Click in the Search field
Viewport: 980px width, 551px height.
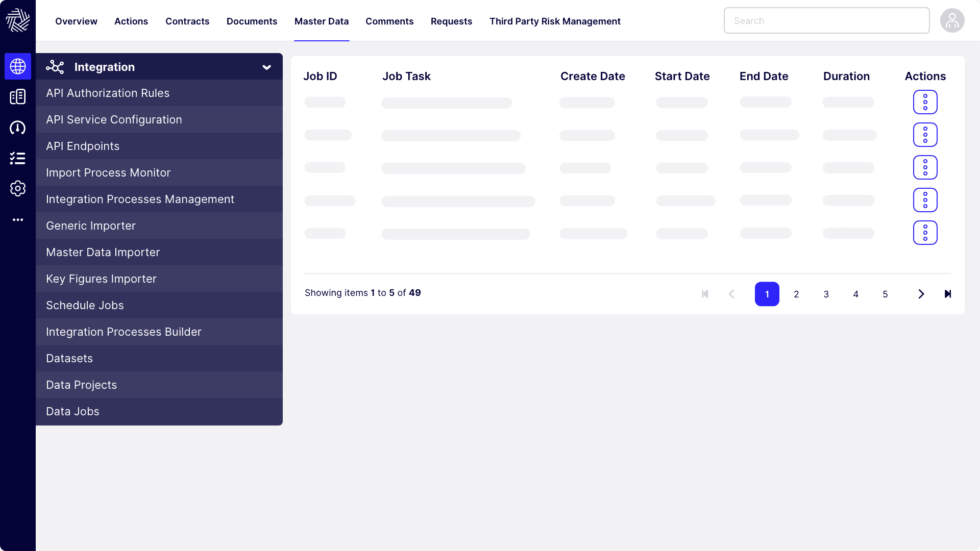(827, 20)
